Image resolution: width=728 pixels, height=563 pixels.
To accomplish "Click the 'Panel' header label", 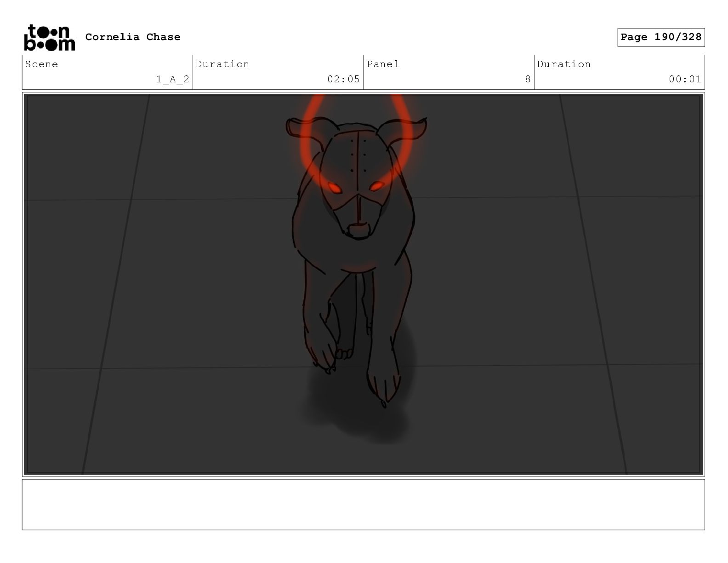I will coord(383,64).
